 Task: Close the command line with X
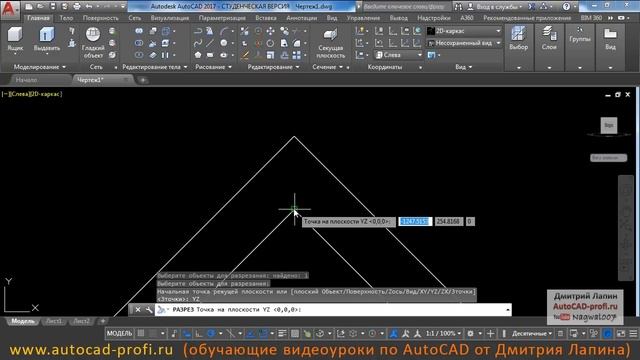click(x=138, y=310)
